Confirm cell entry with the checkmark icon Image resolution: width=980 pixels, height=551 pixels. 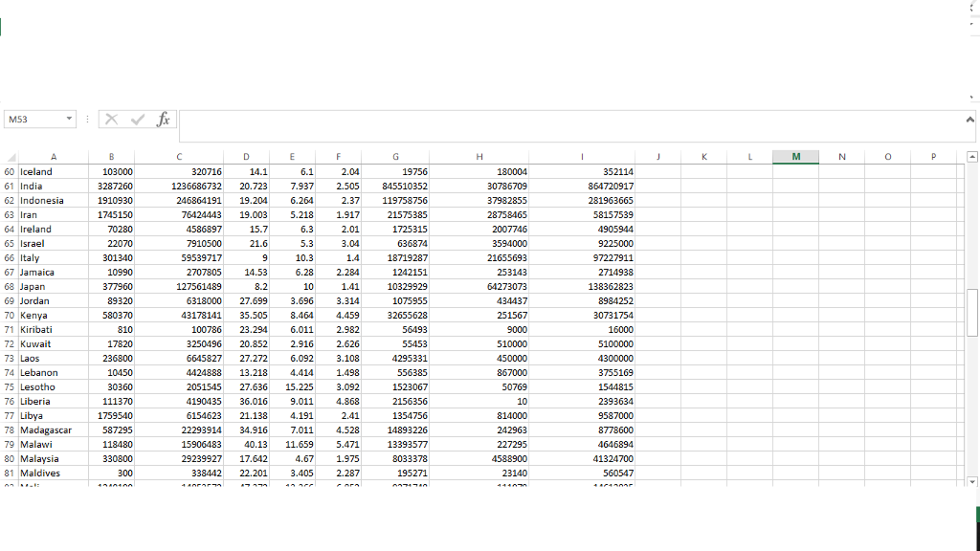(x=135, y=119)
